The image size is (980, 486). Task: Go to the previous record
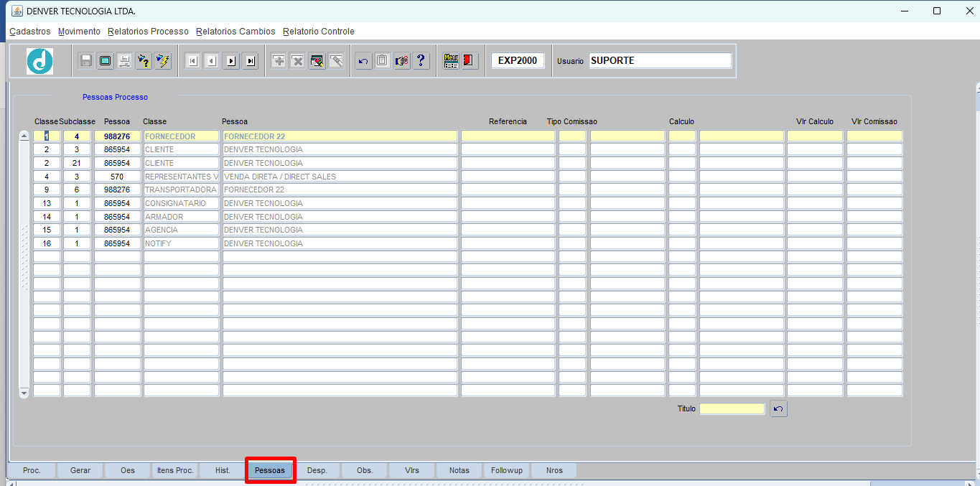211,61
